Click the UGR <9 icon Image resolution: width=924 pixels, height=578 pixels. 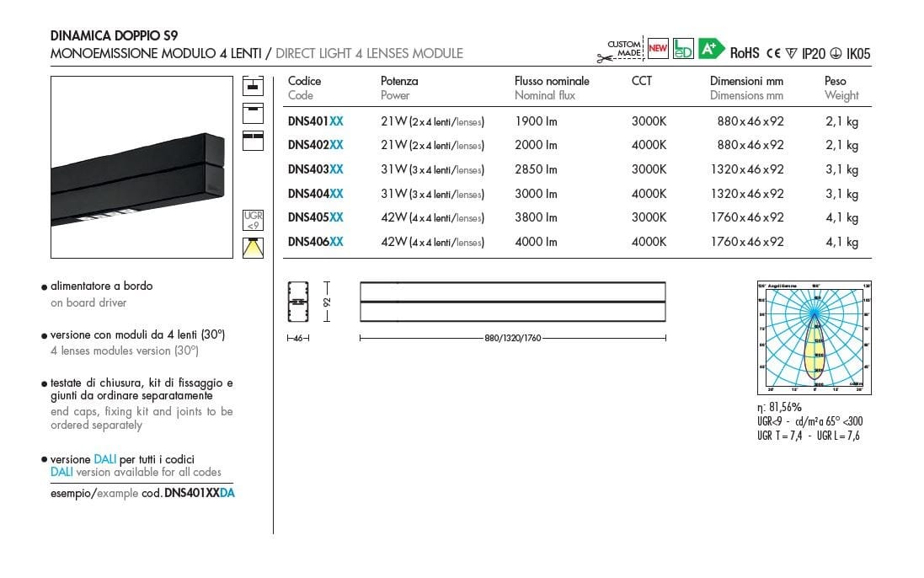253,221
